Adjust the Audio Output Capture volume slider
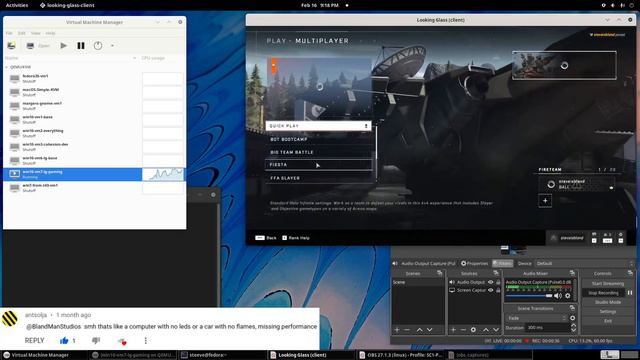Viewport: 640px width, 360px height. 529,296
